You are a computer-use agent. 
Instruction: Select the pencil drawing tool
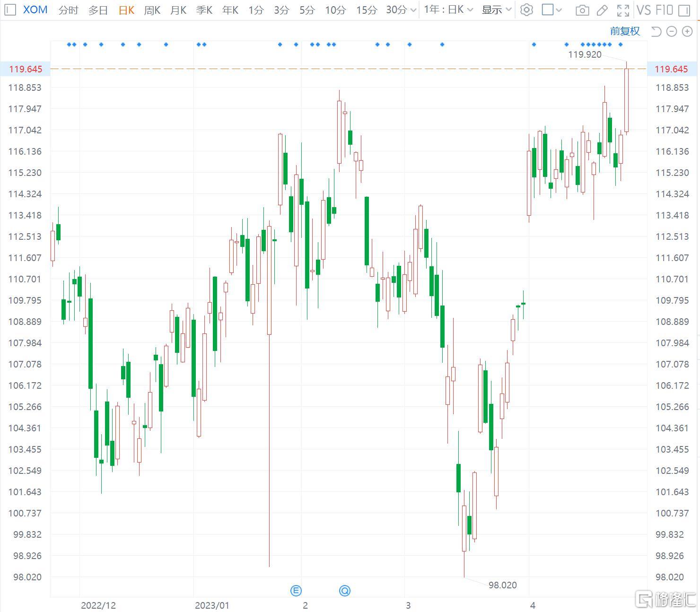pos(602,10)
